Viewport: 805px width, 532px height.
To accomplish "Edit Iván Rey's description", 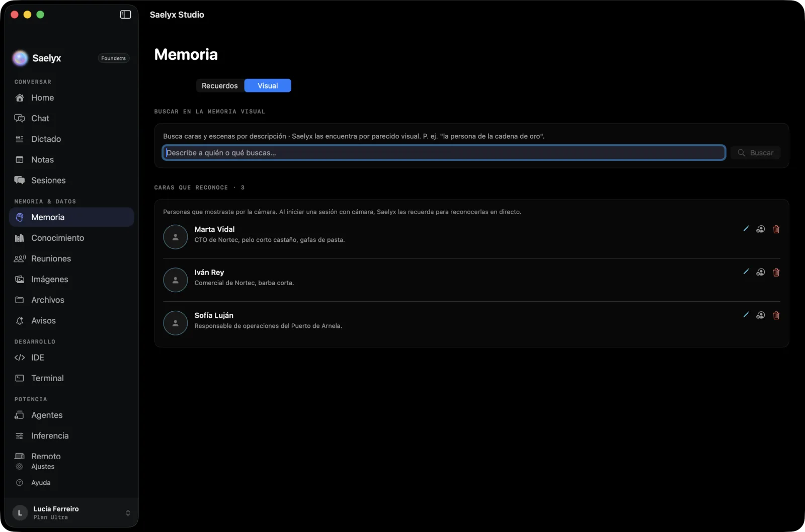I will pos(746,272).
